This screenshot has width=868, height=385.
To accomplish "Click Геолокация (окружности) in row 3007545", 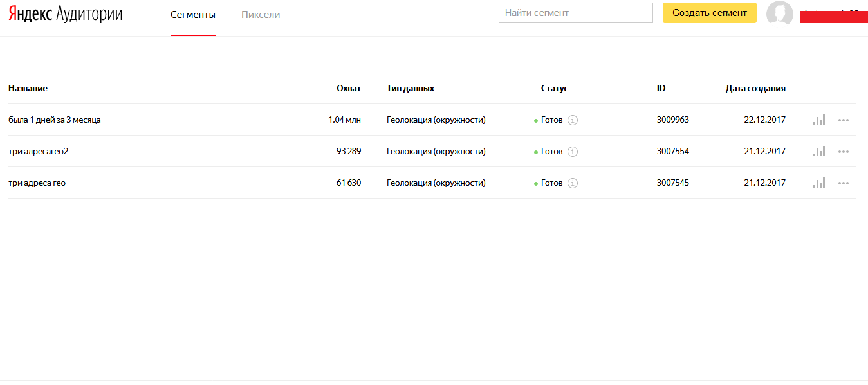I will click(436, 183).
